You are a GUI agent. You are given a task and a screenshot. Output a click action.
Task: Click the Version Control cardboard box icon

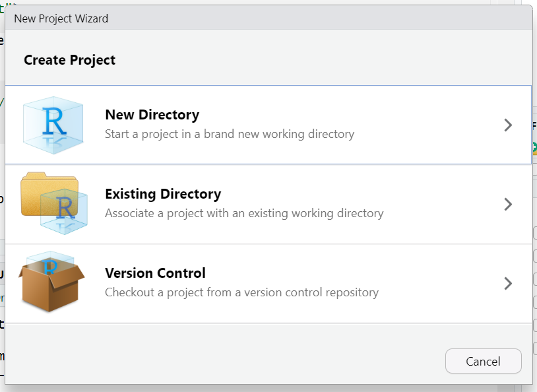click(x=53, y=282)
